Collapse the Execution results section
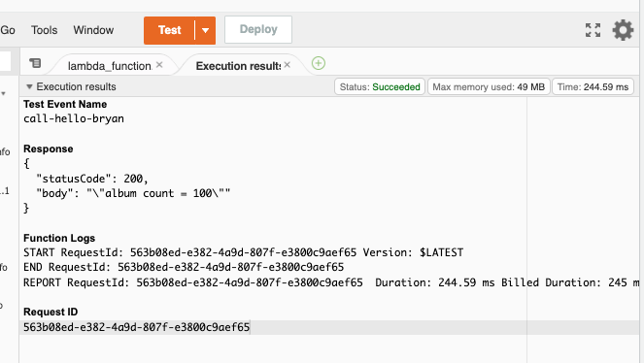This screenshot has height=363, width=644. pos(29,86)
